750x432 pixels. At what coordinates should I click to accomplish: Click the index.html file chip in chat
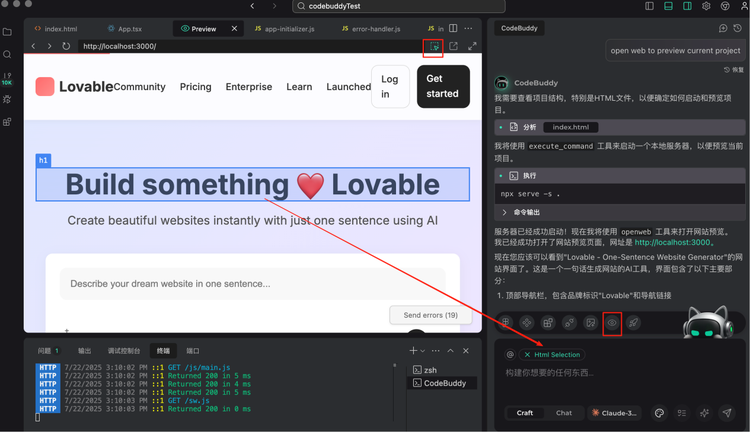571,127
